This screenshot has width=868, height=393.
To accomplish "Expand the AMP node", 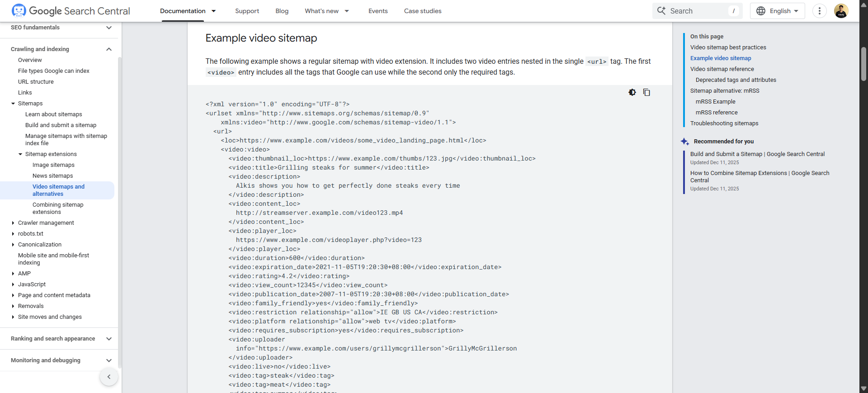I will pos(13,274).
